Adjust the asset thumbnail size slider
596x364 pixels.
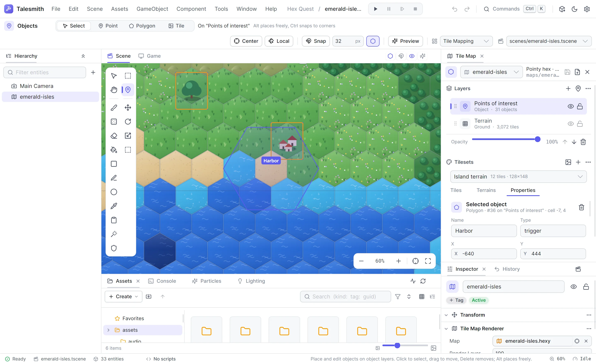pyautogui.click(x=405, y=345)
